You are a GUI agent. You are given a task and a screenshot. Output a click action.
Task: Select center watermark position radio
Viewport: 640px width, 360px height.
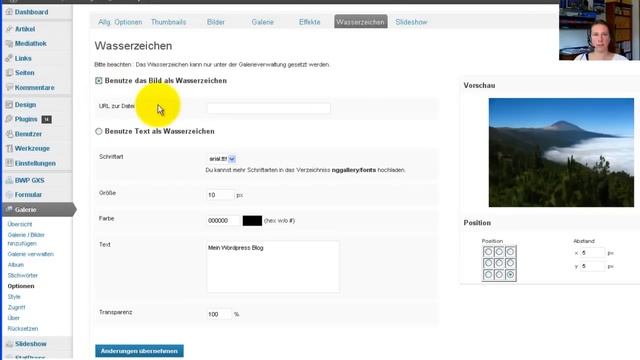[x=499, y=263]
